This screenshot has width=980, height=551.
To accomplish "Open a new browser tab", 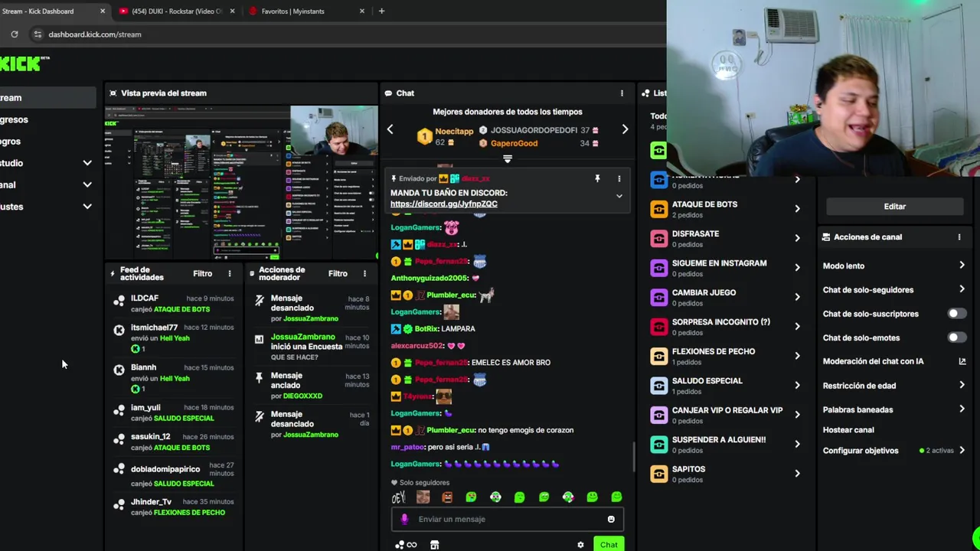I will point(381,11).
